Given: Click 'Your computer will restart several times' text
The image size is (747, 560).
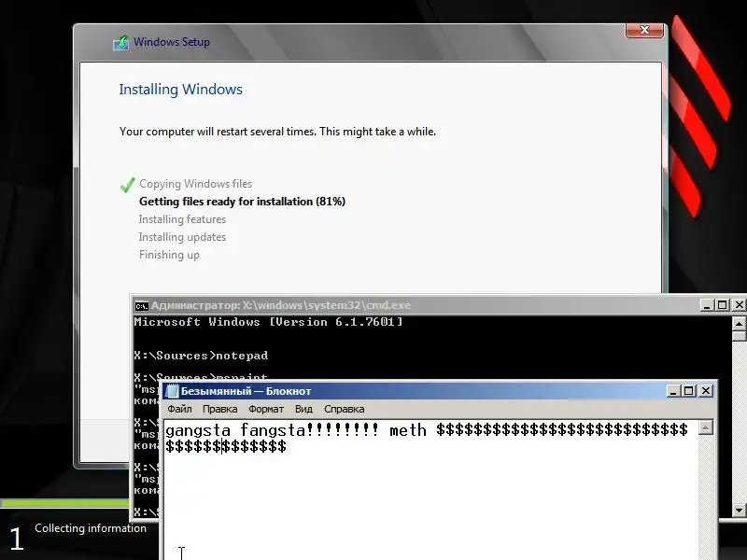Looking at the screenshot, I should tap(277, 132).
